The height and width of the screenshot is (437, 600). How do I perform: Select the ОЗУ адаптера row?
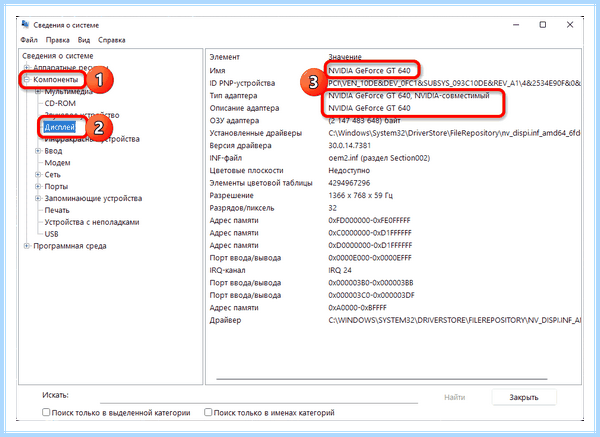[x=393, y=121]
